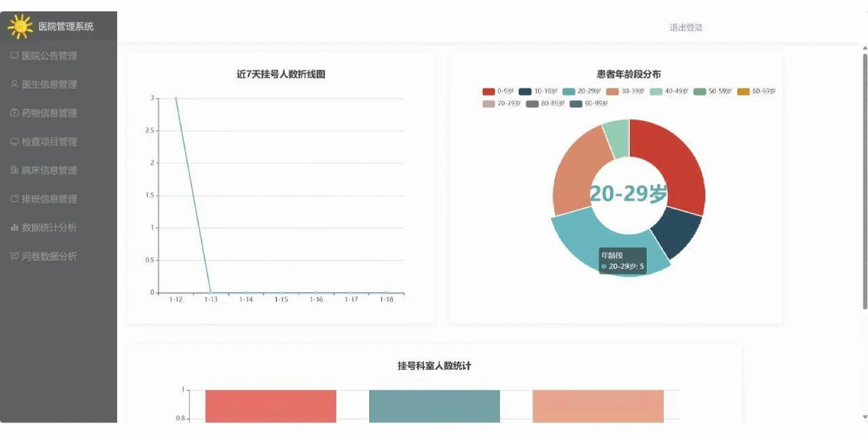868x434 pixels.
Task: Click the vertical scrollbar thumb
Action: [x=865, y=181]
